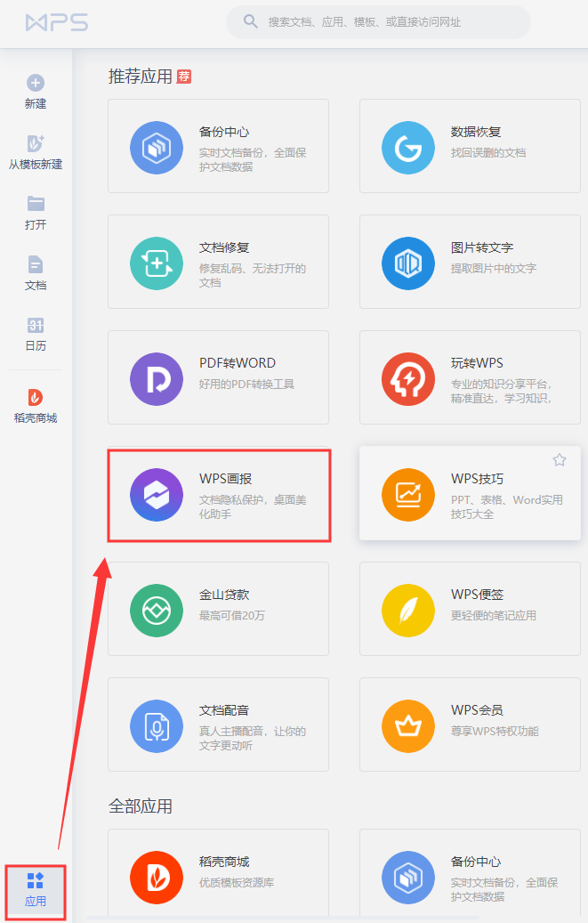
Task: Select the 应用 tab at sidebar bottom
Action: [x=36, y=890]
